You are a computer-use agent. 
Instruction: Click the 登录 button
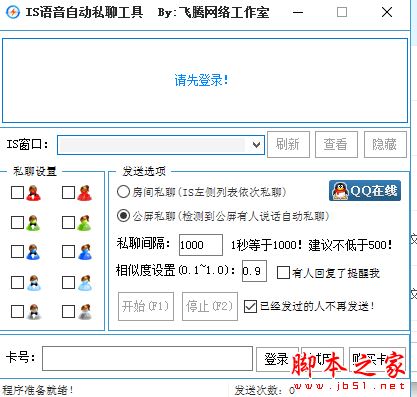[277, 359]
